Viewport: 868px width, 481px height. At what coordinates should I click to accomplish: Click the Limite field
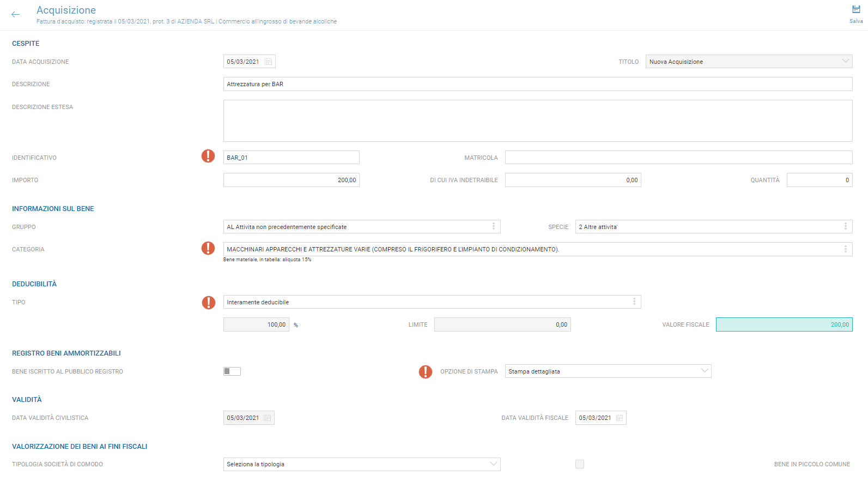point(502,324)
